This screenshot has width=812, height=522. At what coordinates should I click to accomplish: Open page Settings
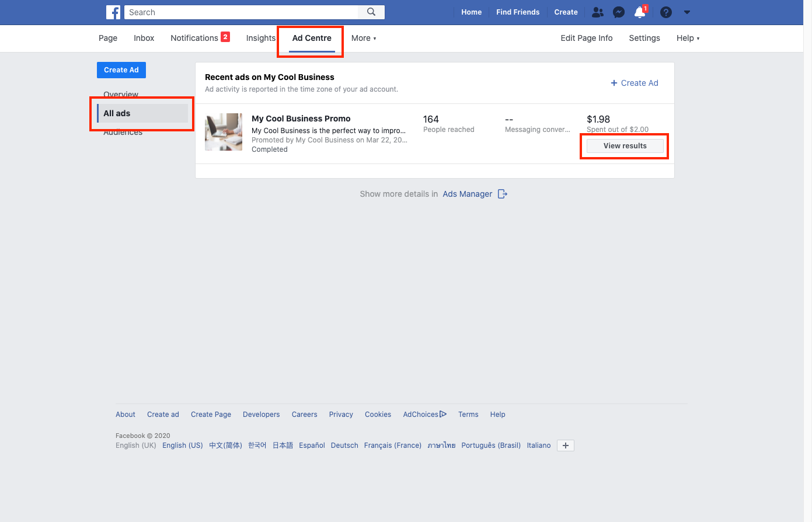coord(644,38)
